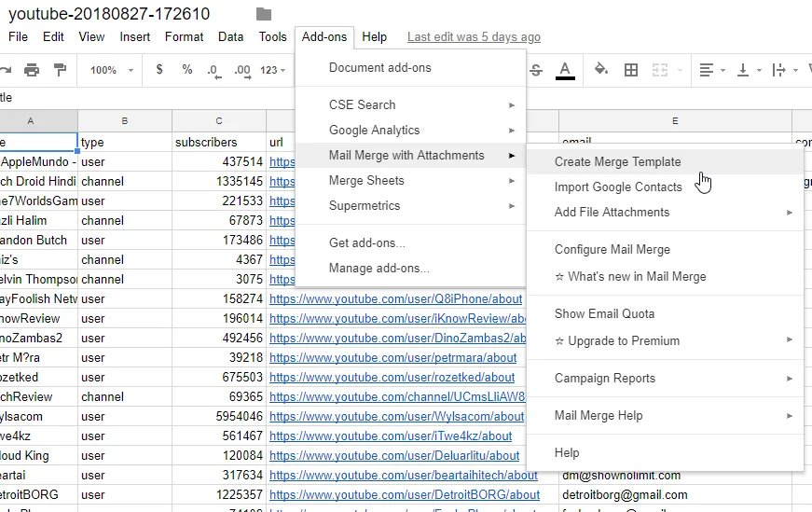Open the petrmara YouTube about link
Viewport: 812px width, 512px height.
point(392,358)
